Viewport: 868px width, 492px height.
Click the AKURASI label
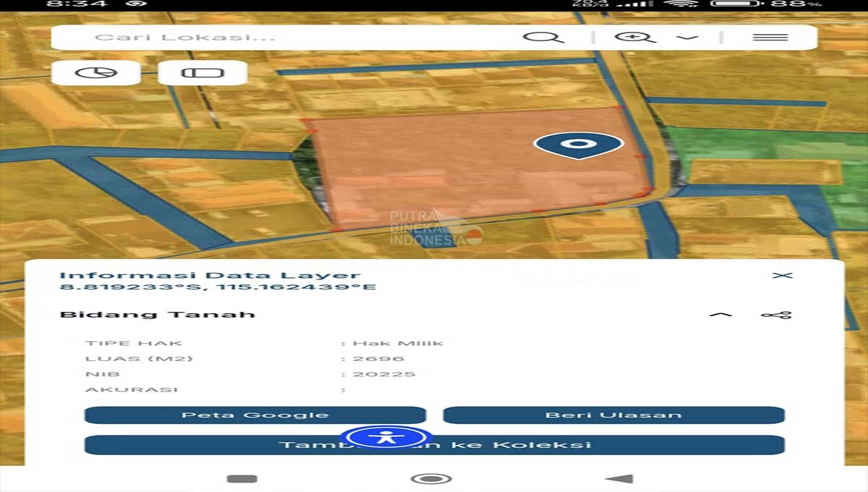click(x=132, y=389)
